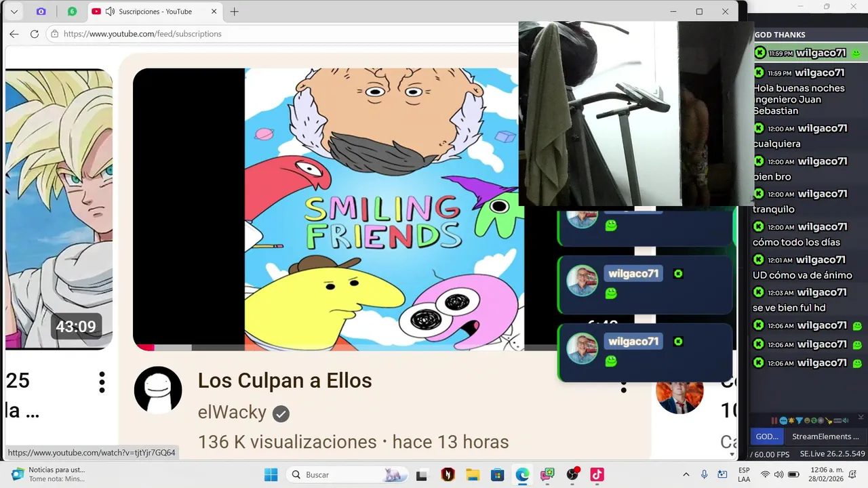Open TikTok app from the taskbar
This screenshot has height=488, width=868.
pos(597,474)
